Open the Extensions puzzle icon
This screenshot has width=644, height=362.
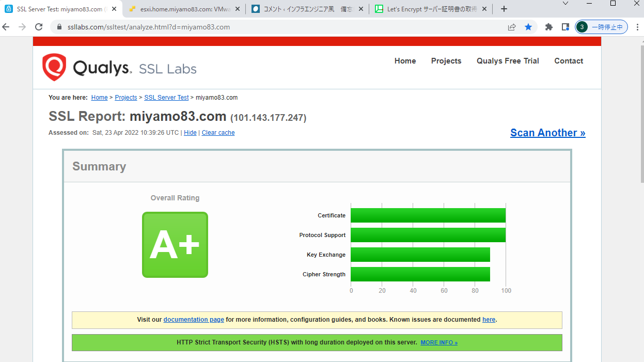coord(549,27)
